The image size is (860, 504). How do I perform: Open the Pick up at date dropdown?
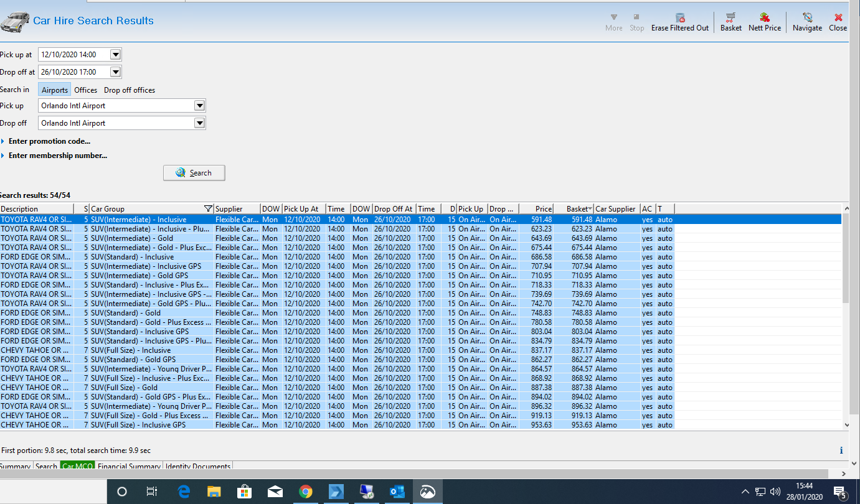[x=115, y=55]
